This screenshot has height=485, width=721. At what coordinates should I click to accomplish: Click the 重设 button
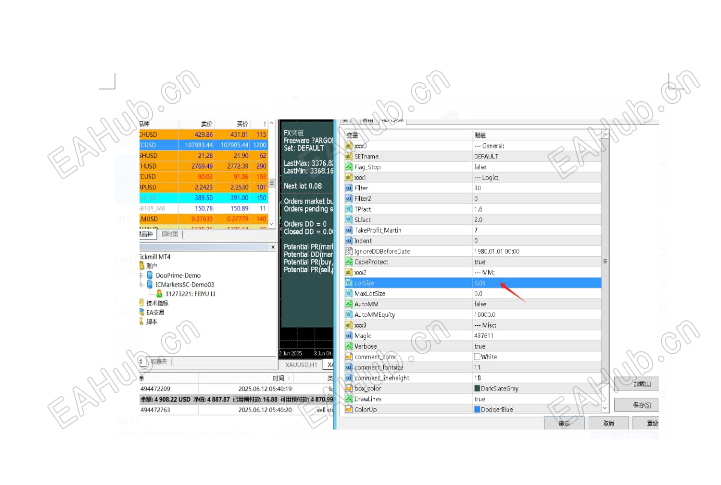(x=646, y=423)
